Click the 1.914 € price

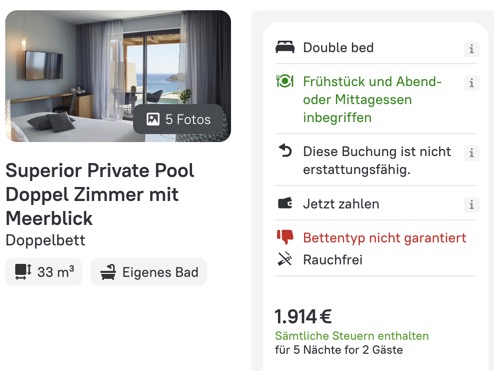pyautogui.click(x=303, y=317)
